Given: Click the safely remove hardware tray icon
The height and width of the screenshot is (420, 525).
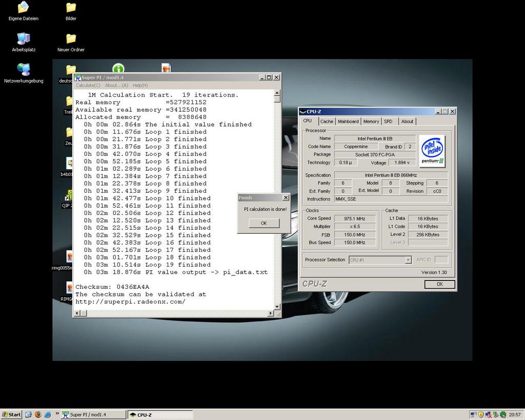Looking at the screenshot, I should 495,415.
